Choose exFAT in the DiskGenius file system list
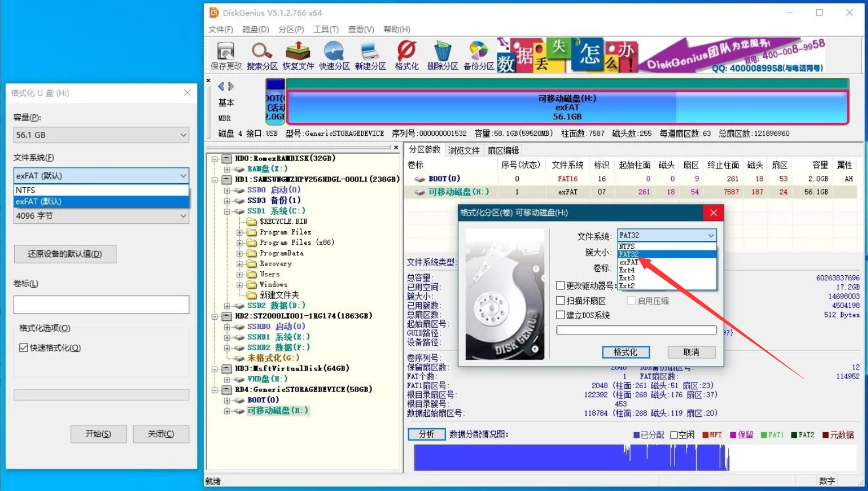The image size is (868, 491). pyautogui.click(x=629, y=262)
